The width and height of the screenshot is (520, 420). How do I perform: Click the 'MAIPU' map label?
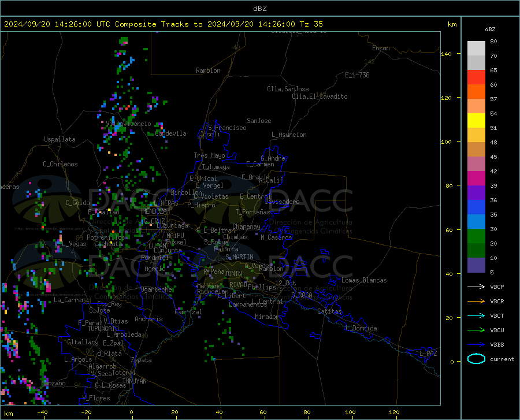click(175, 235)
